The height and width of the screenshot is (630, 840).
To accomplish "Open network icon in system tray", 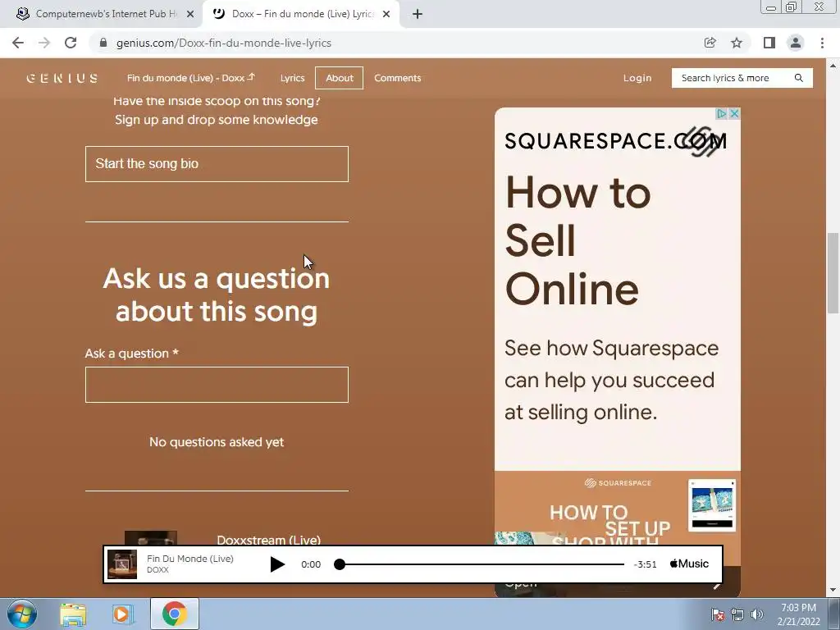I will click(x=737, y=614).
